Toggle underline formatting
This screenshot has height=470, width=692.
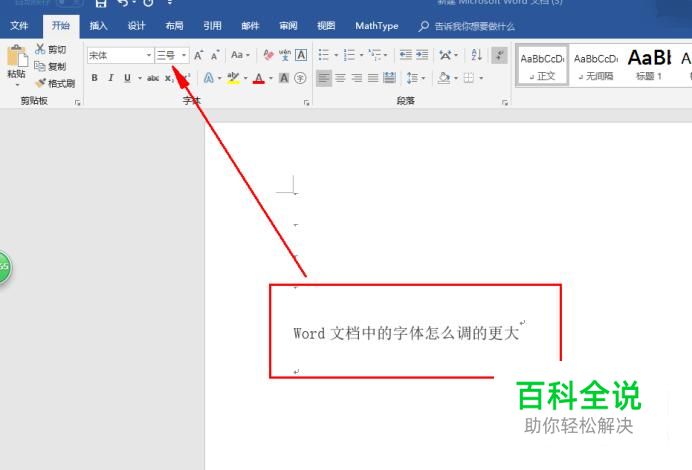point(127,78)
